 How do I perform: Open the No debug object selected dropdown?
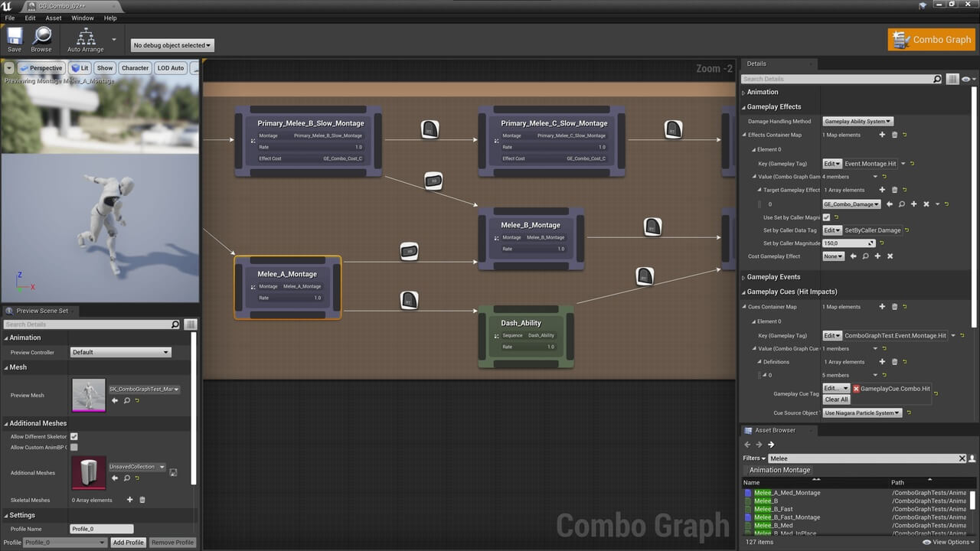pyautogui.click(x=171, y=44)
